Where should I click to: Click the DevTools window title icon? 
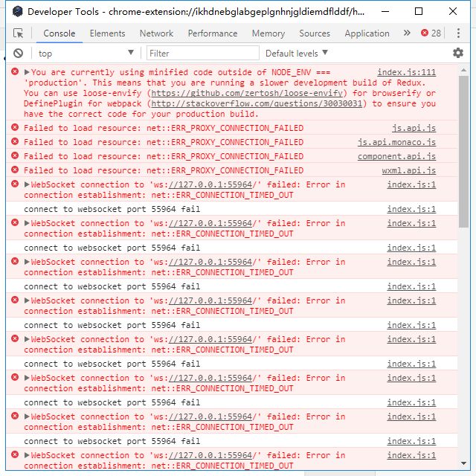pos(18,11)
